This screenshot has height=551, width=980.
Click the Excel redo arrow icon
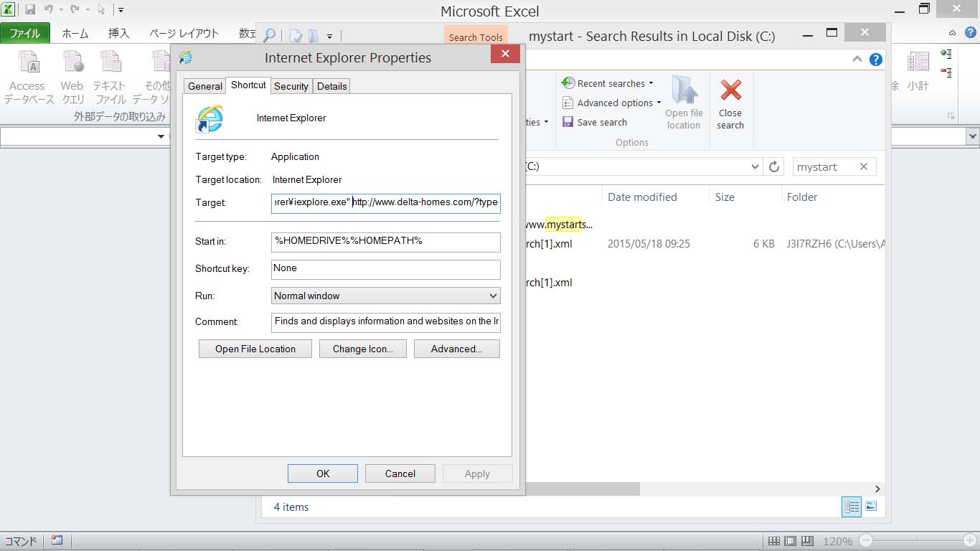click(75, 10)
